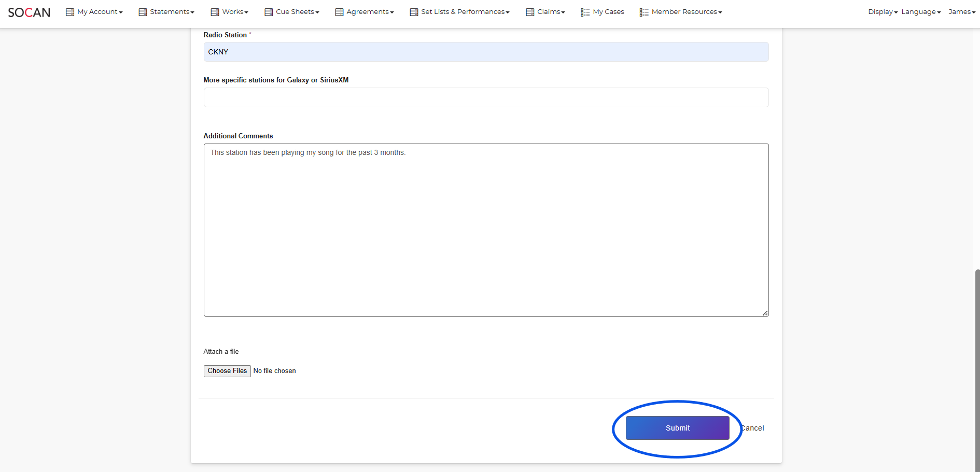Click the My Account list icon
The image size is (980, 472).
pos(70,12)
